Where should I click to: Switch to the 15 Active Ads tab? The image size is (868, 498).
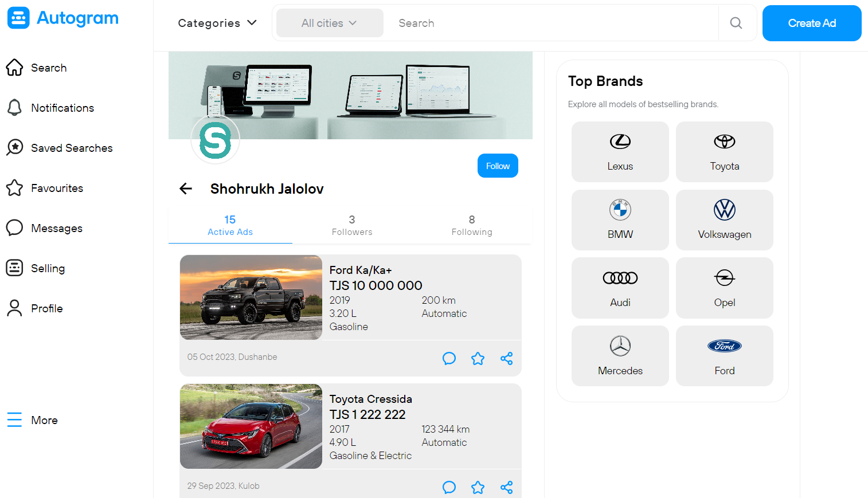coord(230,225)
